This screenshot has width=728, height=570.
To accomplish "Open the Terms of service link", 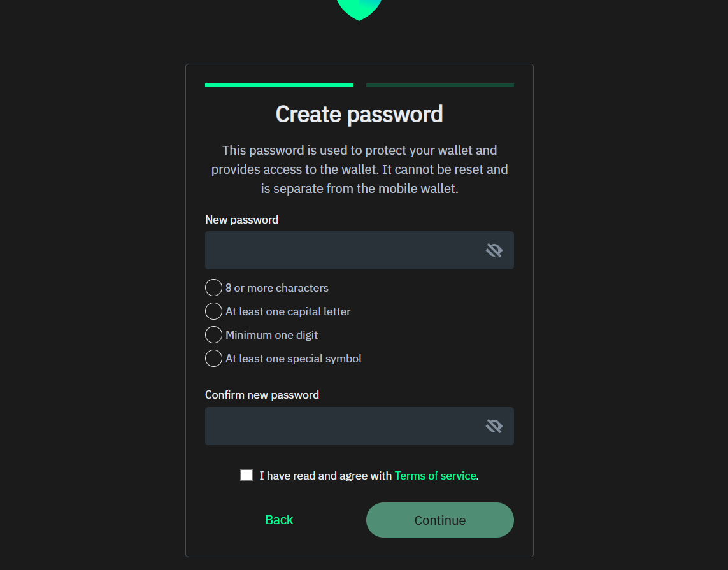I will pyautogui.click(x=435, y=476).
